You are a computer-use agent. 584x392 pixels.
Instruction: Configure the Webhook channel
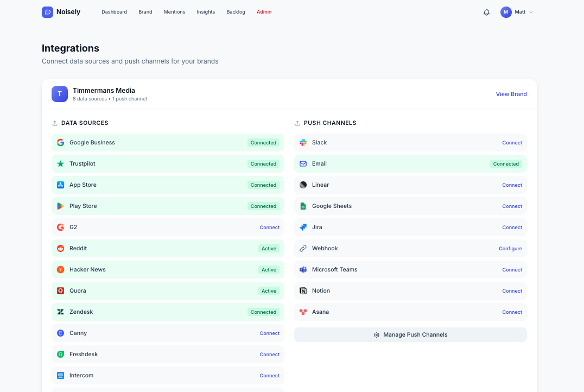tap(511, 249)
